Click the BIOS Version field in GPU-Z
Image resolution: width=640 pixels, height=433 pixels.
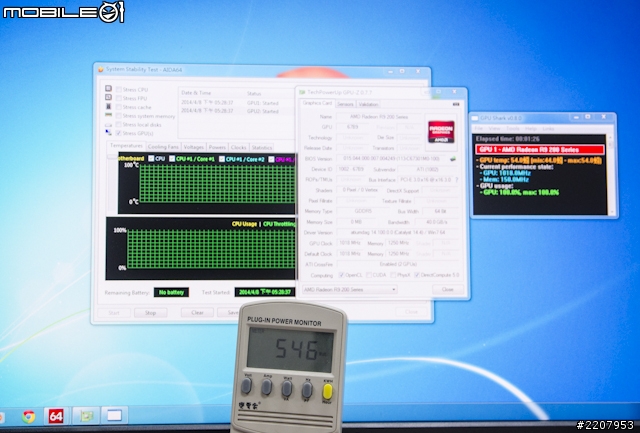(x=391, y=158)
